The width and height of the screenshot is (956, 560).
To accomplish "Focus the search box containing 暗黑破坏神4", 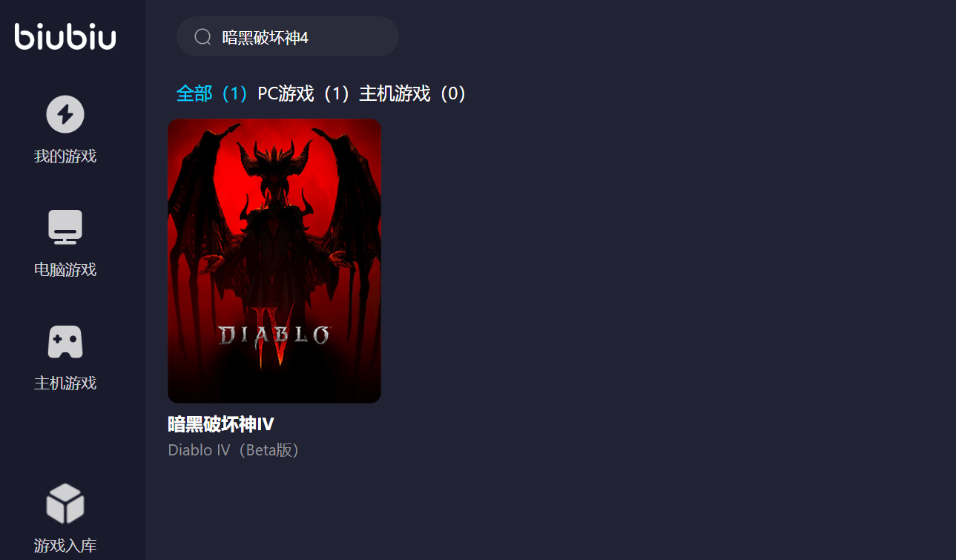I will pyautogui.click(x=288, y=36).
